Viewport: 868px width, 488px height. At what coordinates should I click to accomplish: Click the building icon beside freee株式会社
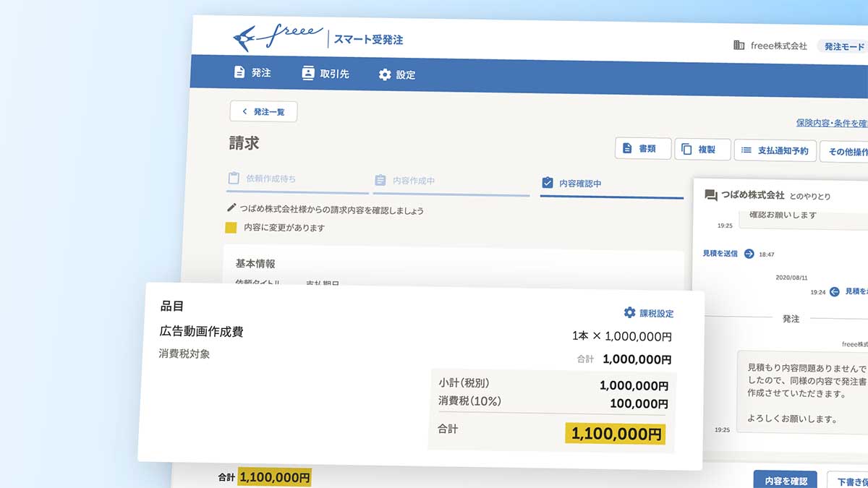pos(739,46)
